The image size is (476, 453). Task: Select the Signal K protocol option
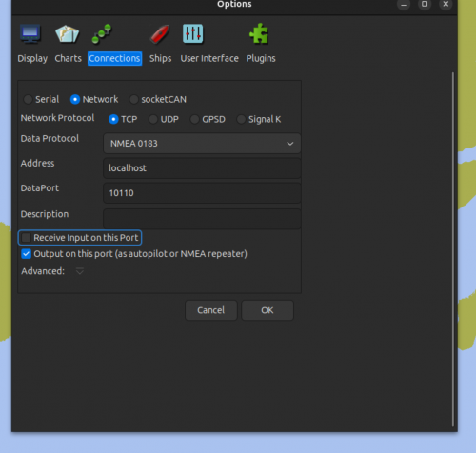pyautogui.click(x=241, y=119)
